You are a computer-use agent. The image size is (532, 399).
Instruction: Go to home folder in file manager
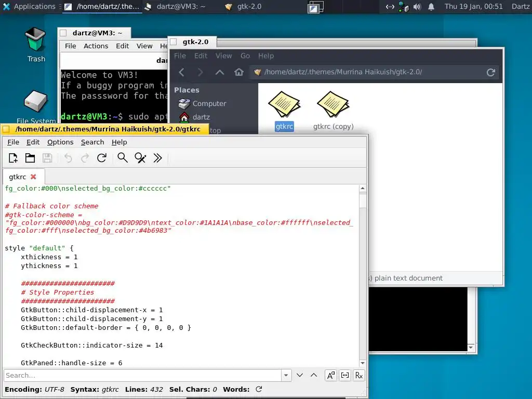point(239,72)
